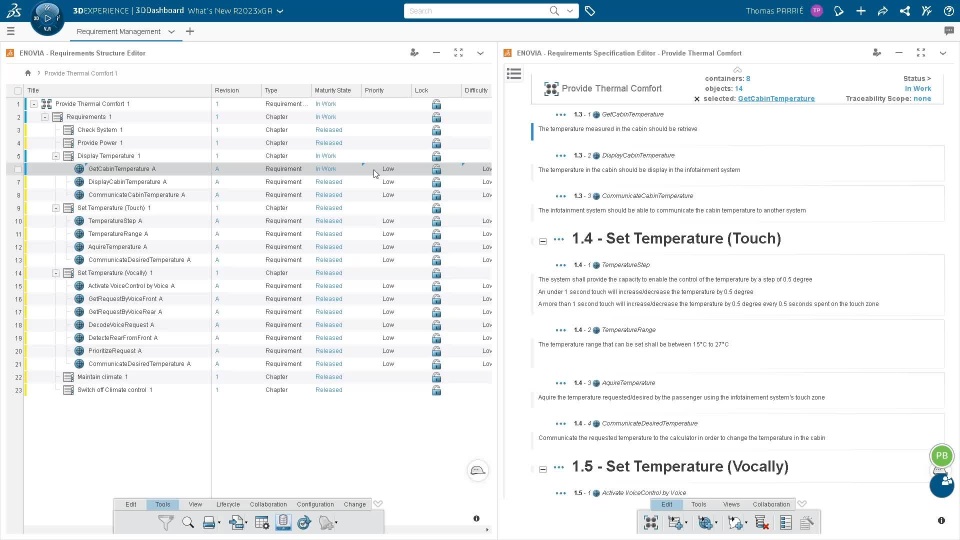The image size is (960, 540).
Task: Open Specification Editor widget menu chevron
Action: (943, 53)
